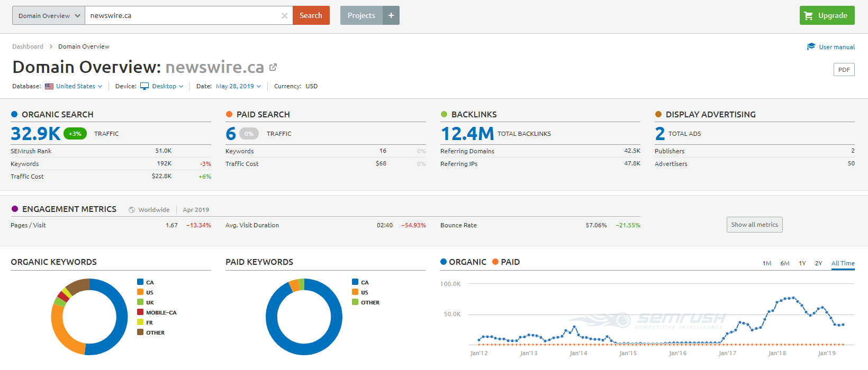Click the Organic Keywords donut chart

(x=89, y=317)
